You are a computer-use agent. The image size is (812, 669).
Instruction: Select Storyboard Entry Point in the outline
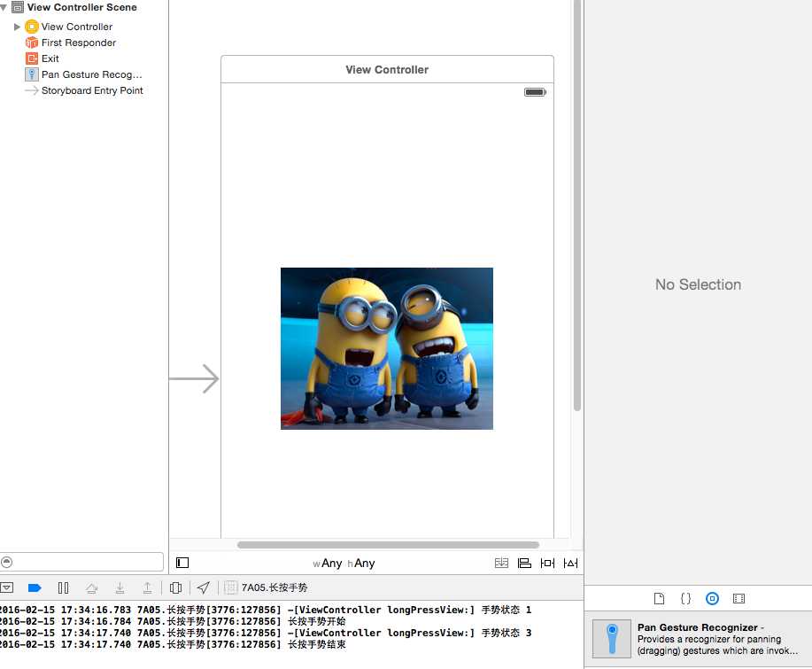(92, 90)
